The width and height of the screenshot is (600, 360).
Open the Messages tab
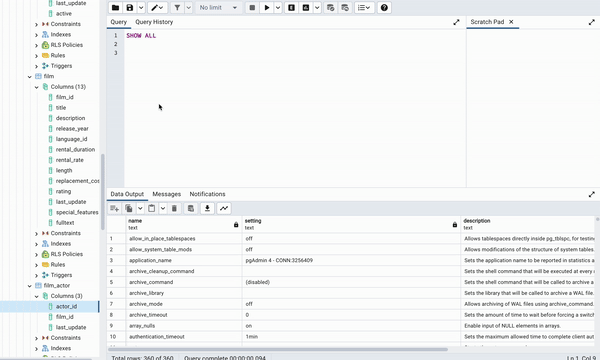coord(166,194)
